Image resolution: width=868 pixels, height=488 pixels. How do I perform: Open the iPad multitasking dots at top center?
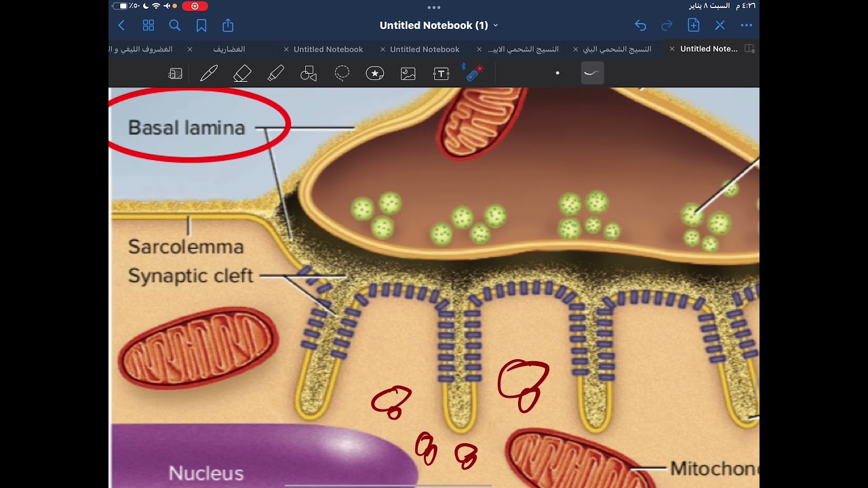click(434, 7)
